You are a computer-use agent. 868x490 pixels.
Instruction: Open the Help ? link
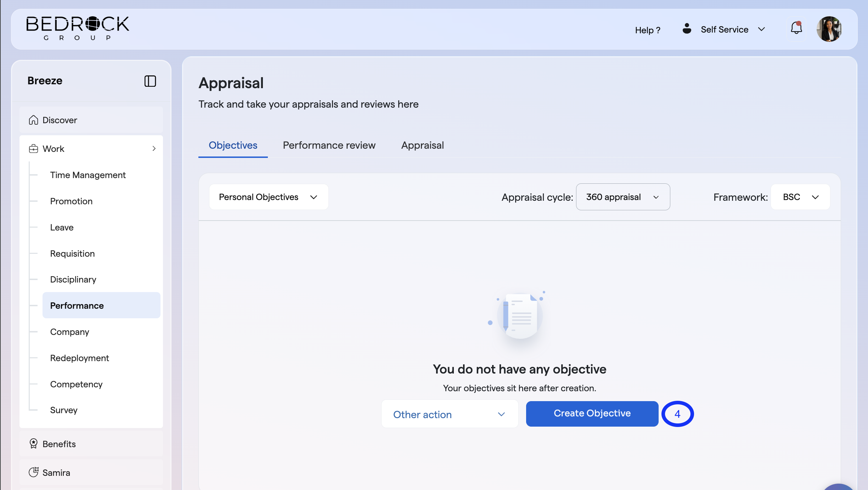pos(648,30)
